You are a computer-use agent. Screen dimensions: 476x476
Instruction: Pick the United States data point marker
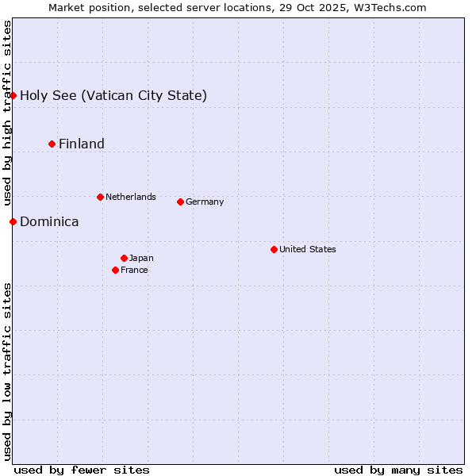tap(274, 249)
